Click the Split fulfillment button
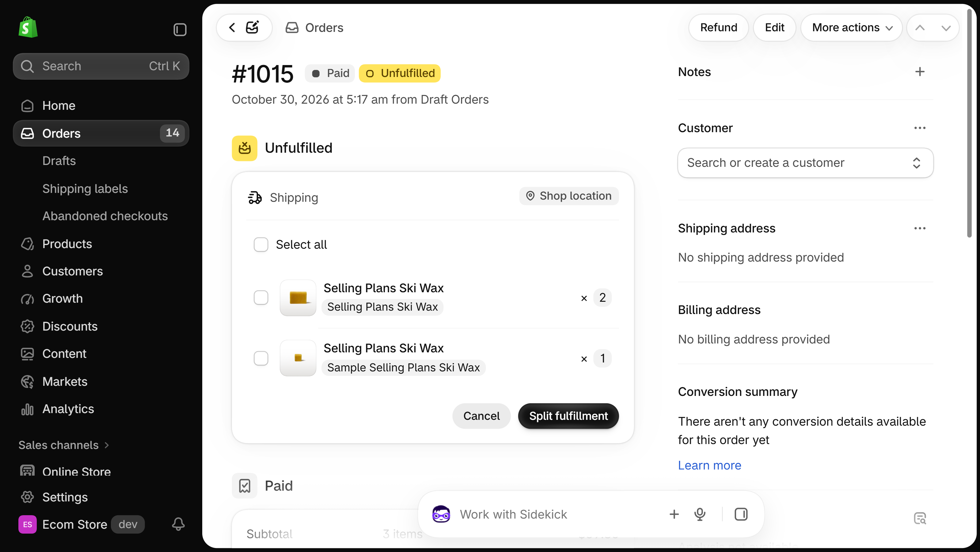 tap(568, 416)
